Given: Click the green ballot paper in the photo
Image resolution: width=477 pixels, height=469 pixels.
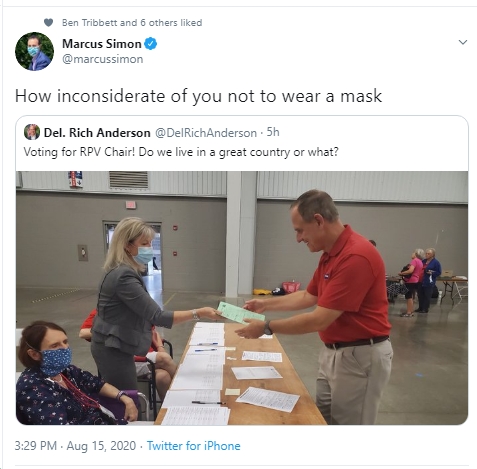Looking at the screenshot, I should (241, 313).
